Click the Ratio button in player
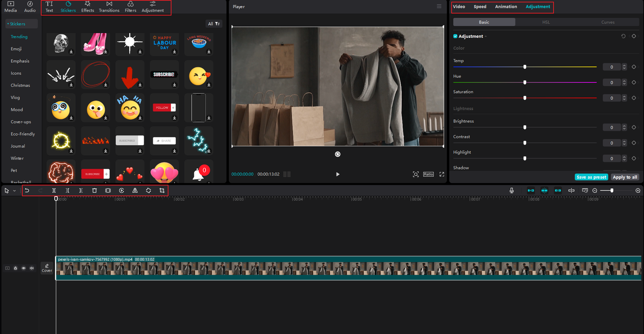The width and height of the screenshot is (644, 334). [x=428, y=174]
